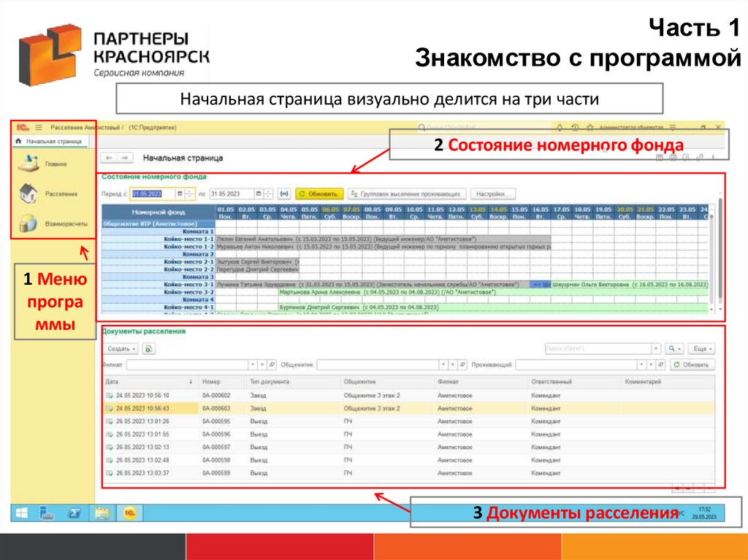
Task: Switch to 1C app in taskbar
Action: pyautogui.click(x=129, y=513)
